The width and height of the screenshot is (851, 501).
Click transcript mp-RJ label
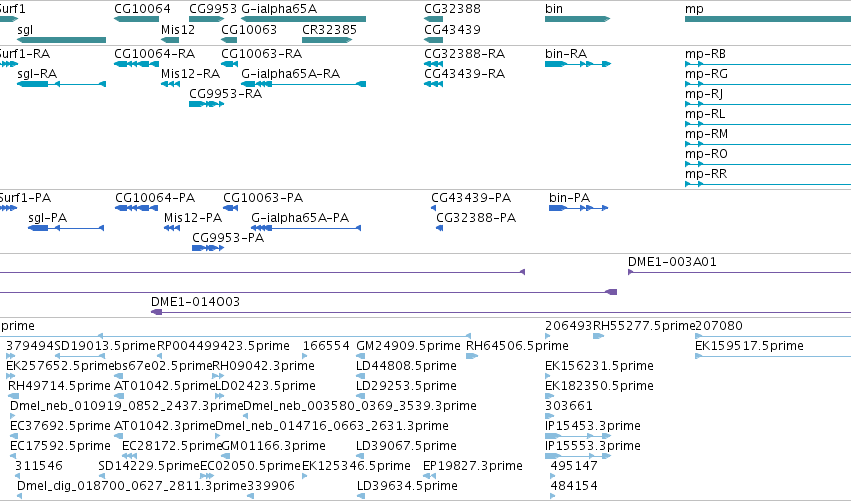[x=704, y=94]
